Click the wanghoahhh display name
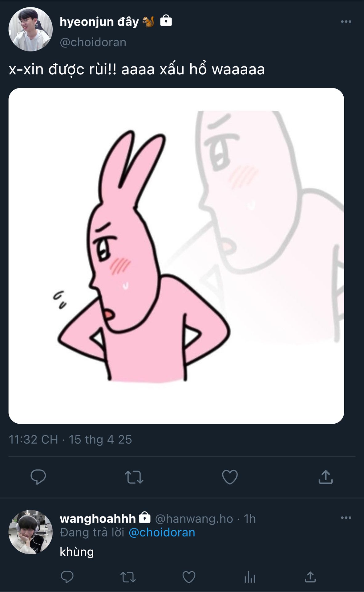364x592 pixels. pyautogui.click(x=98, y=519)
